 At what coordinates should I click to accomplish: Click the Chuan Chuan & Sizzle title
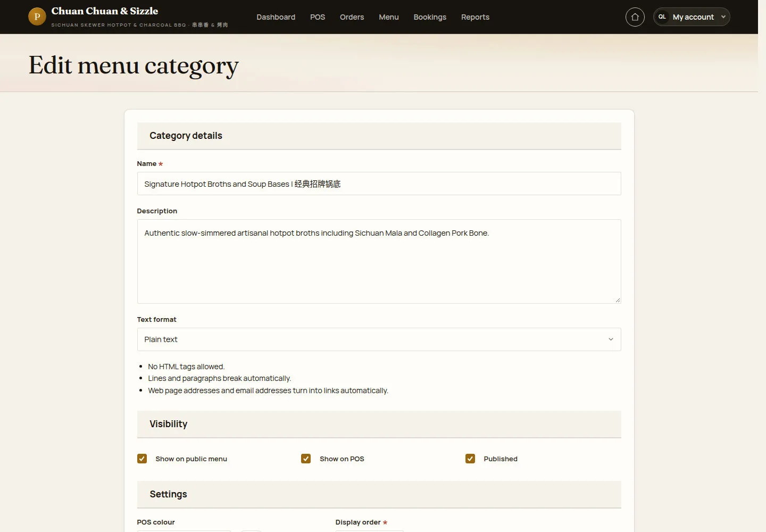105,11
